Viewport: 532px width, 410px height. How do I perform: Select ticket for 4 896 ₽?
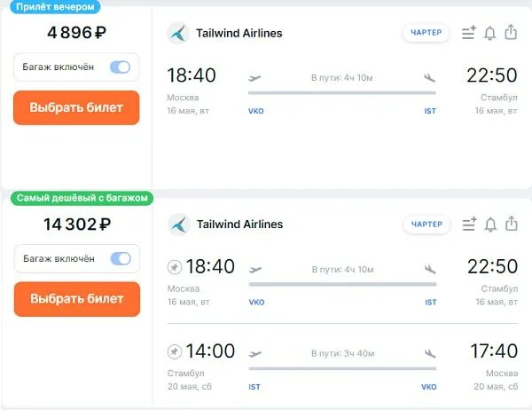[x=76, y=107]
